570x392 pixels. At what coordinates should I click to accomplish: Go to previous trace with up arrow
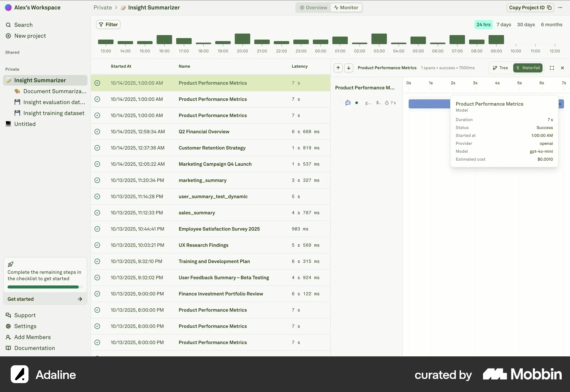pyautogui.click(x=338, y=68)
